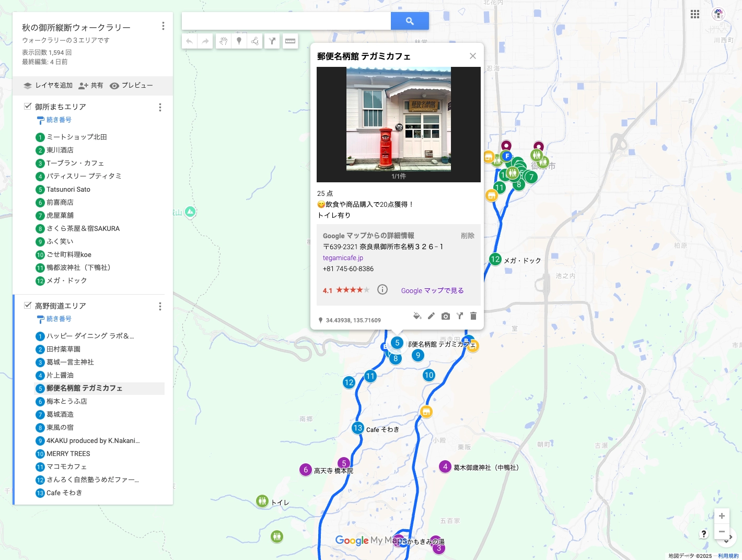Open the map title three-dot menu

click(x=163, y=26)
